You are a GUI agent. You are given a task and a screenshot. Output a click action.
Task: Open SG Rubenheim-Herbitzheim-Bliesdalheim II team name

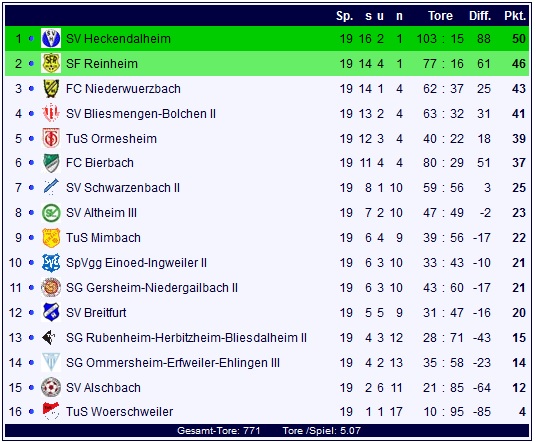pyautogui.click(x=186, y=338)
